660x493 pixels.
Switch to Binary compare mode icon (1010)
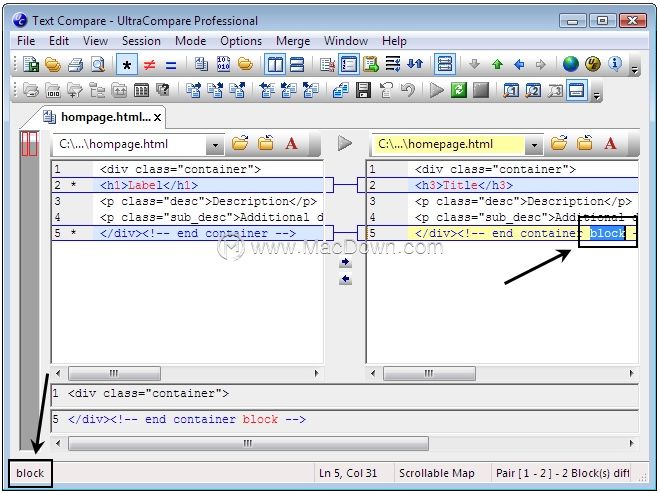pos(223,64)
